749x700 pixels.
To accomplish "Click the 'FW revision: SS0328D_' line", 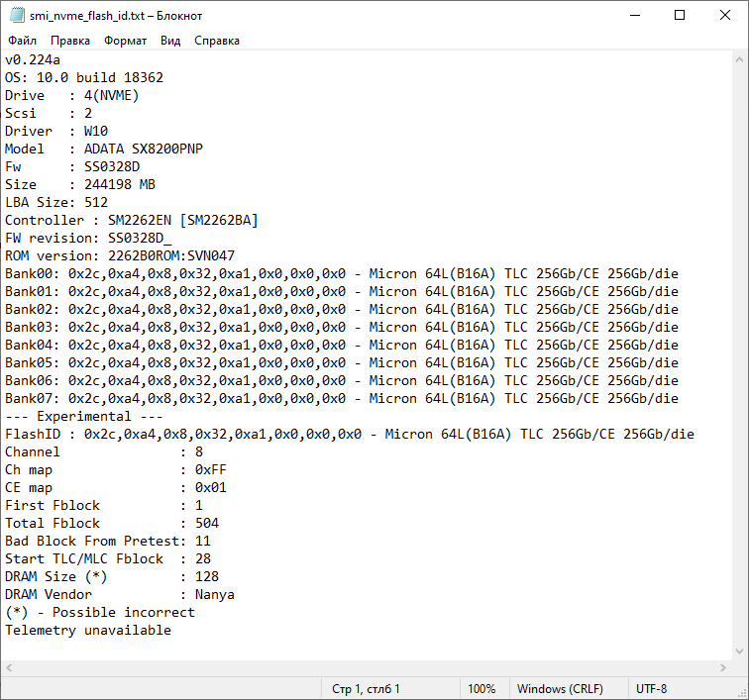I will pyautogui.click(x=88, y=238).
